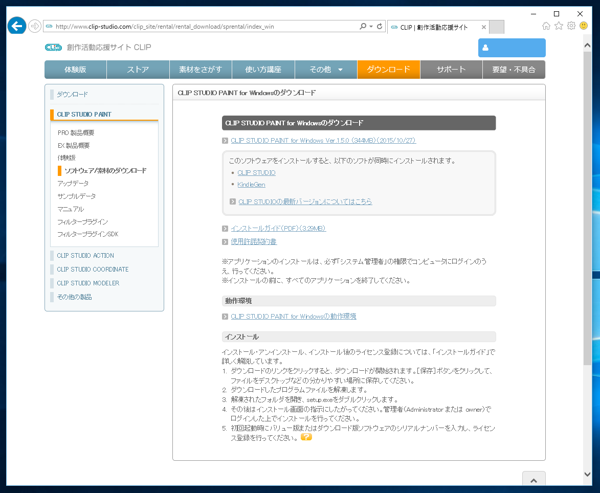Close the CLIP browser tab
The width and height of the screenshot is (600, 493).
[484, 27]
